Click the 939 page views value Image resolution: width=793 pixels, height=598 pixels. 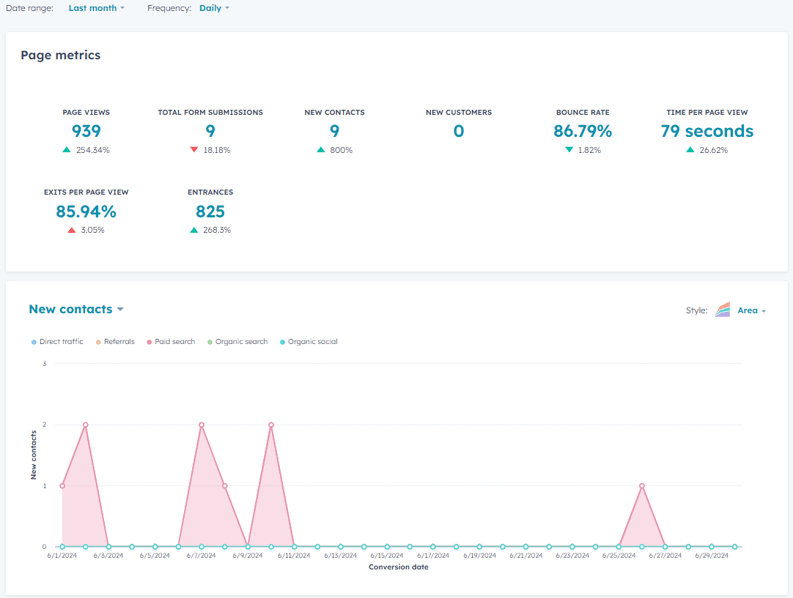tap(86, 131)
